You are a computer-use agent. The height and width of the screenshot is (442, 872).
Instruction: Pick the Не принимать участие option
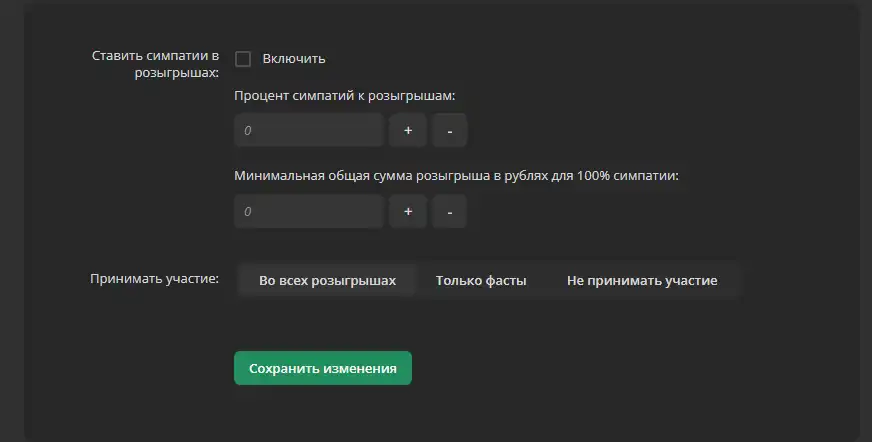pos(642,280)
